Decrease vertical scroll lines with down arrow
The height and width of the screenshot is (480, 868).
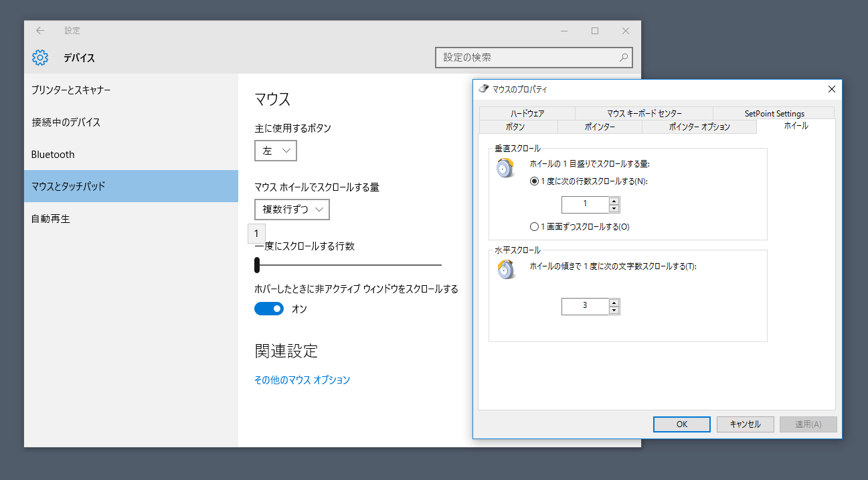[x=614, y=208]
